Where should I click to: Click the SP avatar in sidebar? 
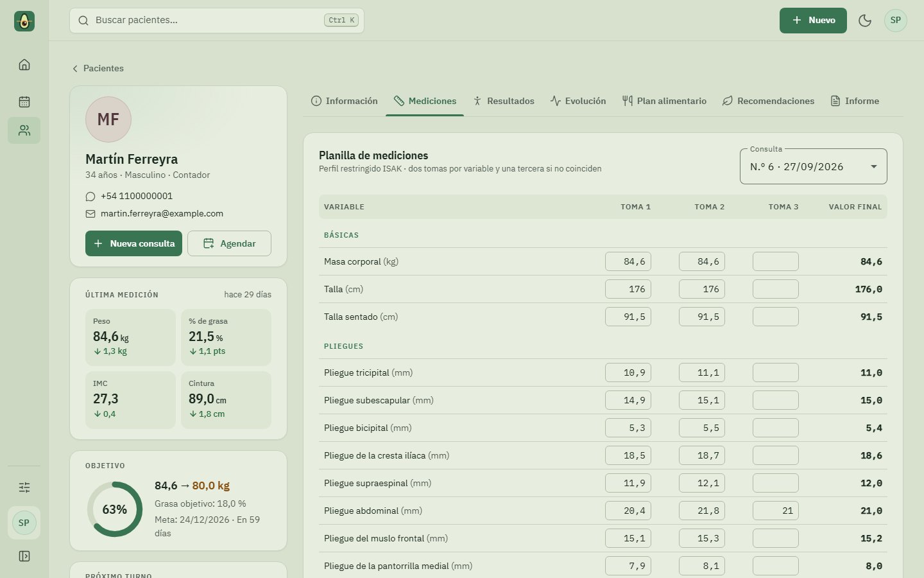(x=24, y=523)
